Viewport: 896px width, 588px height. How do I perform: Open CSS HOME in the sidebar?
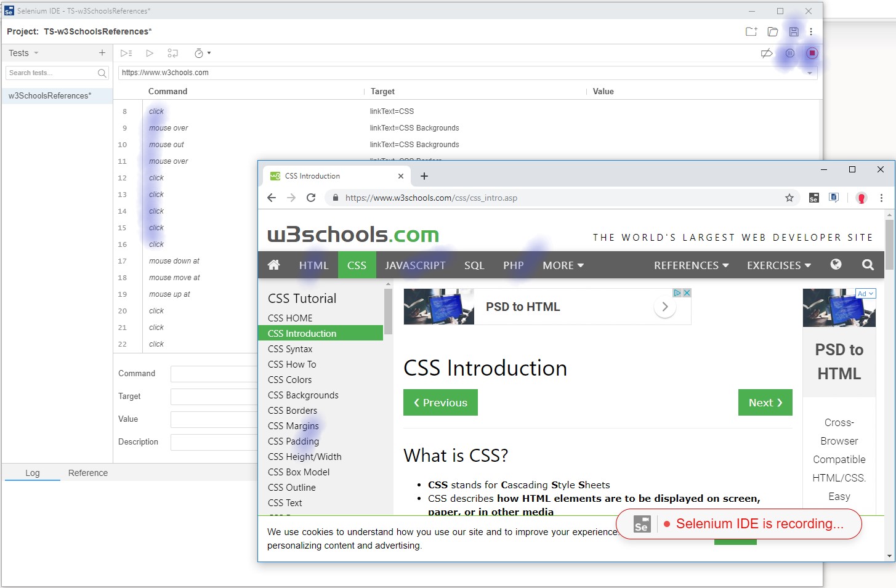click(x=290, y=318)
